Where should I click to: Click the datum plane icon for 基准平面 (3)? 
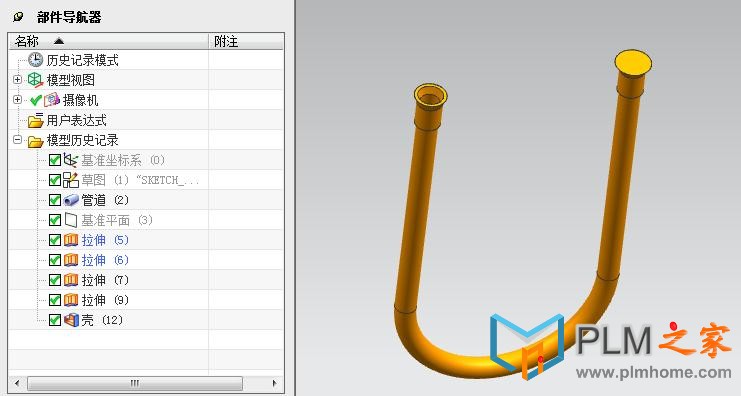click(x=70, y=220)
